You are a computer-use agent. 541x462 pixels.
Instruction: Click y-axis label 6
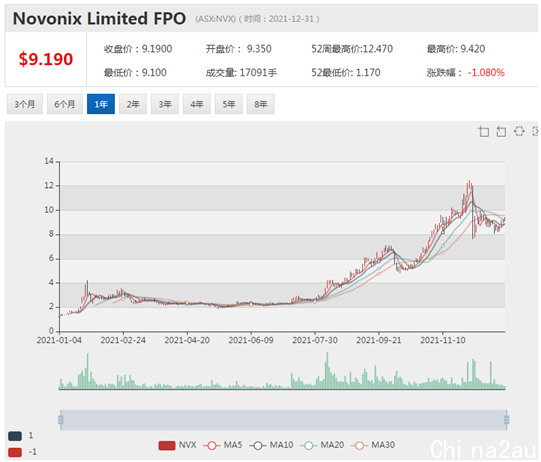[51, 258]
